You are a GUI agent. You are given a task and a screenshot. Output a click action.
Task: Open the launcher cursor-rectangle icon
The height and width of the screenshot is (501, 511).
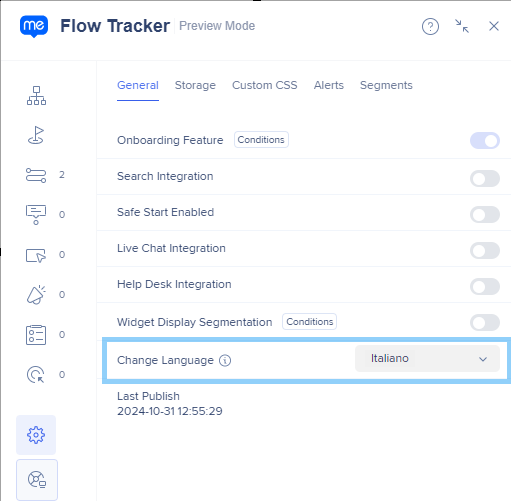click(x=36, y=256)
